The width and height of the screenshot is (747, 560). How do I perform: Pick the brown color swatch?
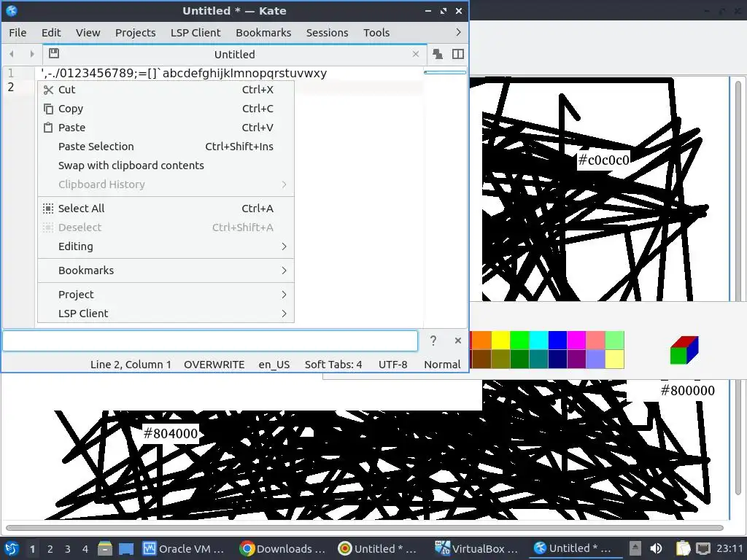pyautogui.click(x=481, y=359)
